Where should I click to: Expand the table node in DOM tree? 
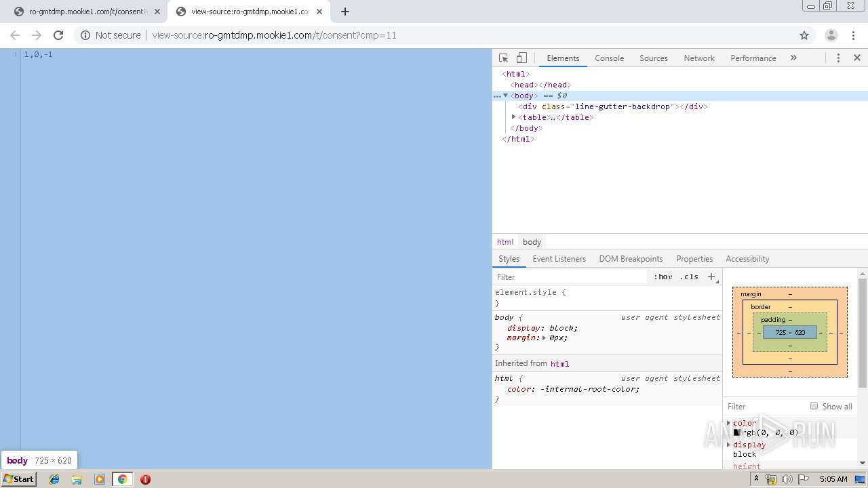[513, 117]
